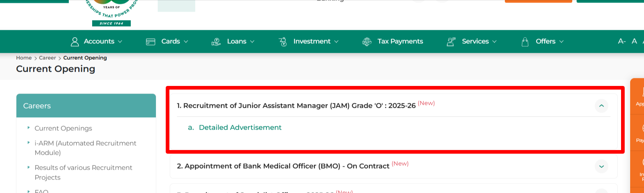Expand the Offers dropdown chevron
Image resolution: width=644 pixels, height=193 pixels.
pos(561,42)
